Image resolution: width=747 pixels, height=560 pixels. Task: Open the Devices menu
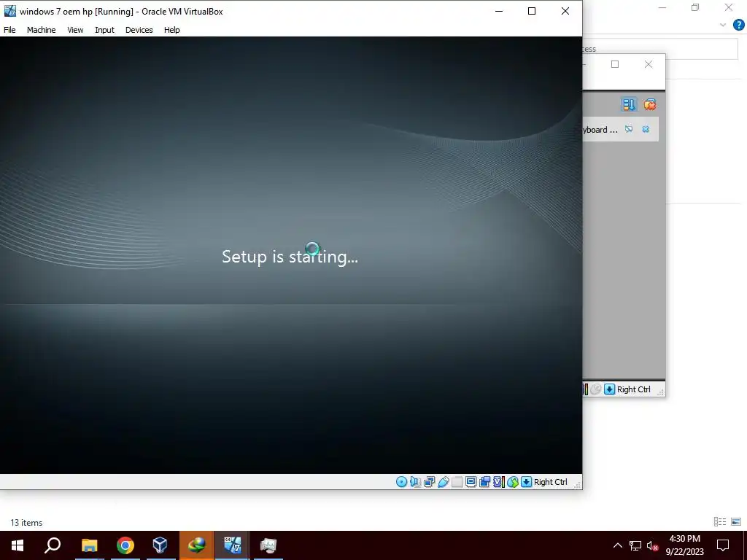coord(139,29)
